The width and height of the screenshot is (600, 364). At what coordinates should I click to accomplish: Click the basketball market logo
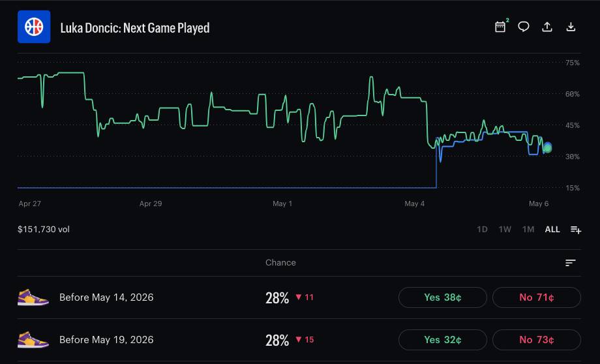tap(34, 27)
